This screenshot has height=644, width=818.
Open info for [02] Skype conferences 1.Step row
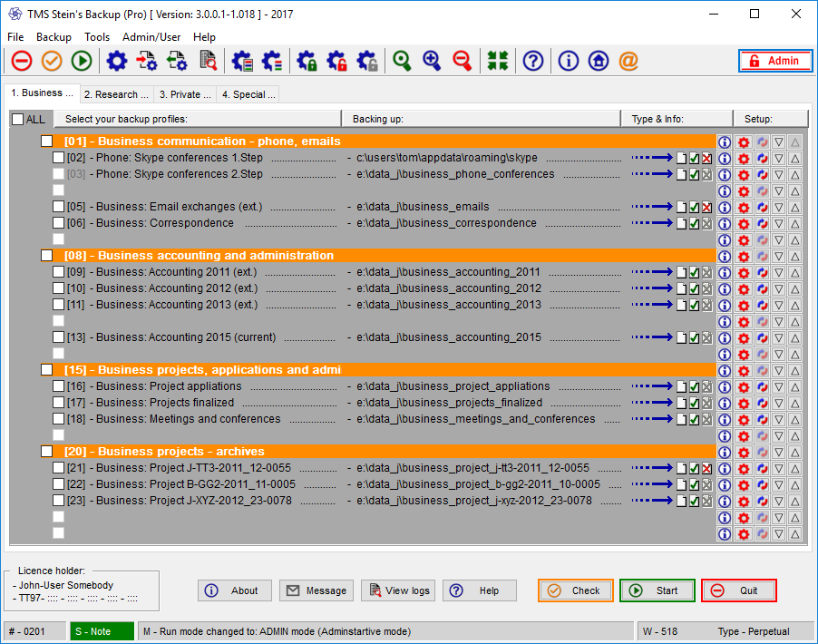pyautogui.click(x=725, y=159)
